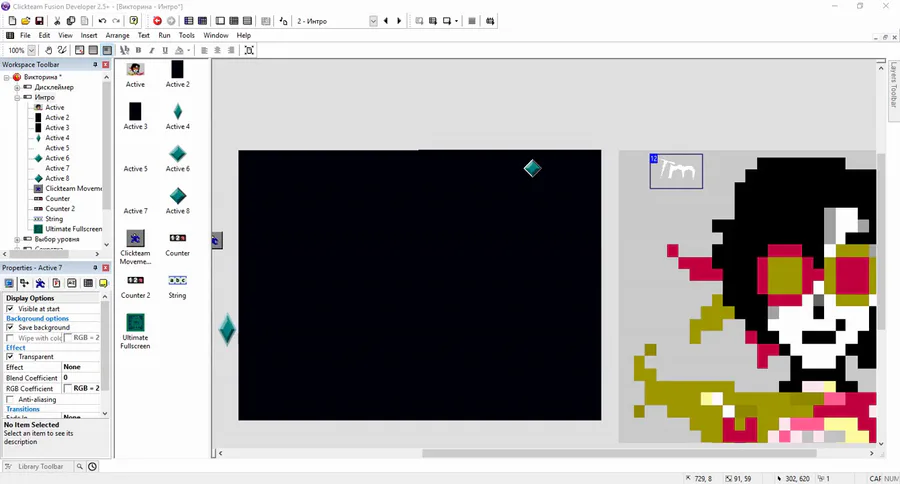Click the Blend Coefficient value field
This screenshot has height=484, width=900.
click(x=81, y=378)
